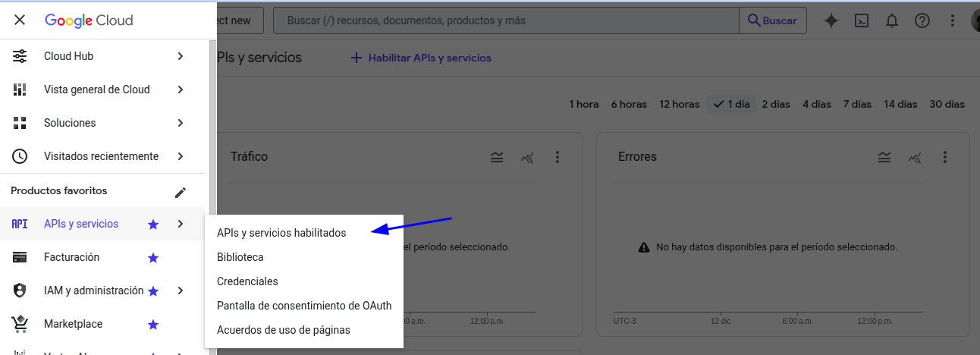Screen dimensions: 980x355
Task: Select 2 días time range
Action: tap(776, 104)
